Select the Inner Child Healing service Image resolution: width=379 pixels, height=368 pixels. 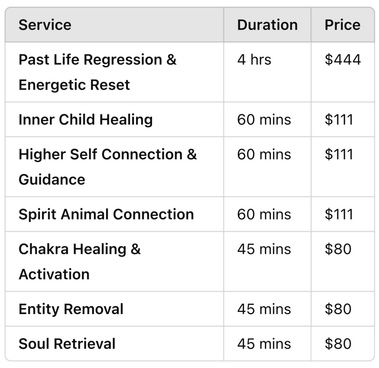click(86, 120)
